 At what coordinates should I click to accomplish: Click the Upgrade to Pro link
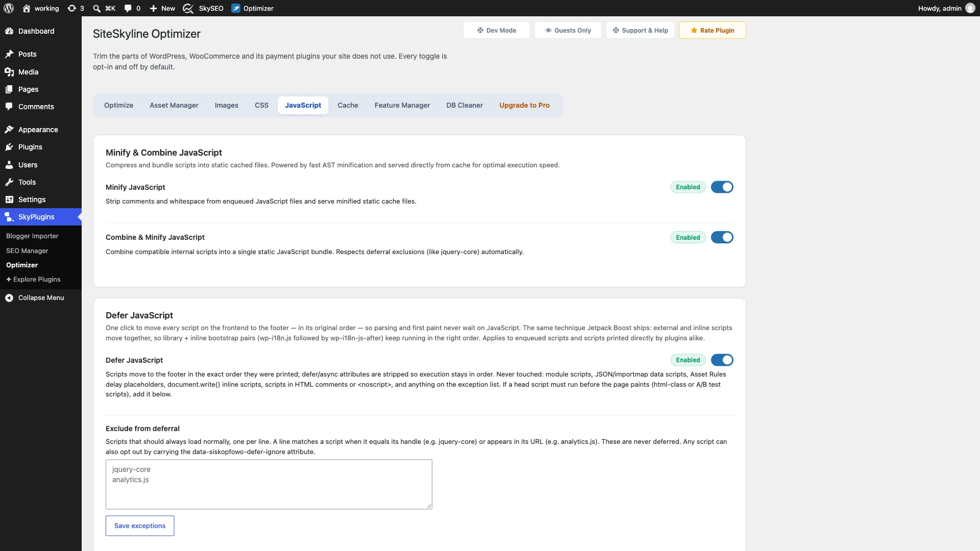click(524, 105)
